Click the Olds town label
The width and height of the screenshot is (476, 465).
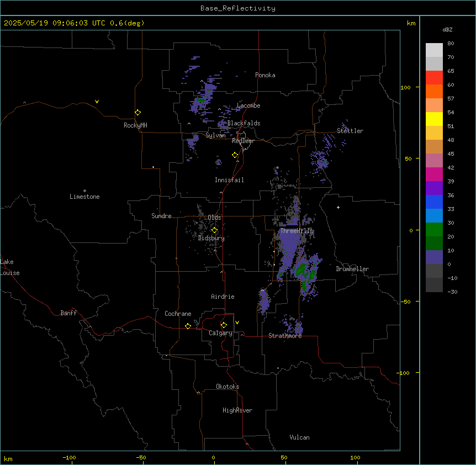click(x=214, y=218)
